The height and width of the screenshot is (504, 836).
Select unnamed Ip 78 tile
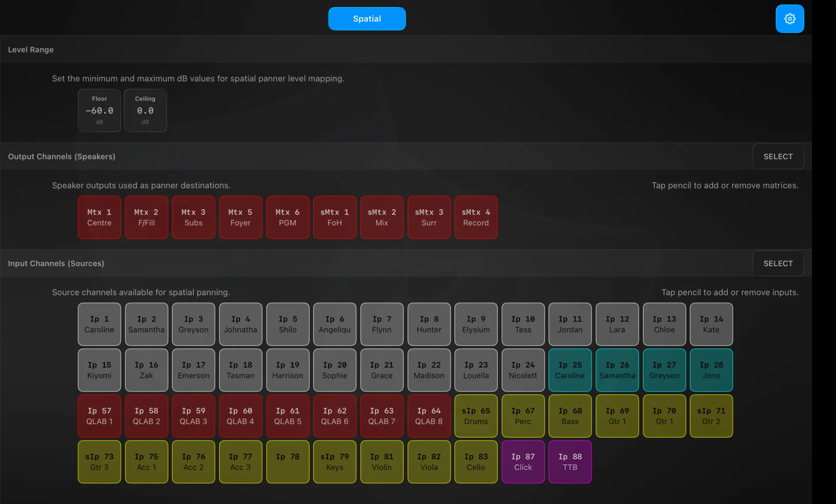(x=288, y=462)
